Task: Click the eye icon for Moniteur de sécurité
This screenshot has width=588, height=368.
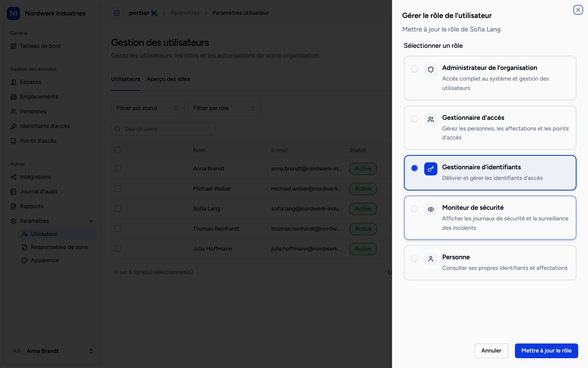Action: [x=431, y=209]
